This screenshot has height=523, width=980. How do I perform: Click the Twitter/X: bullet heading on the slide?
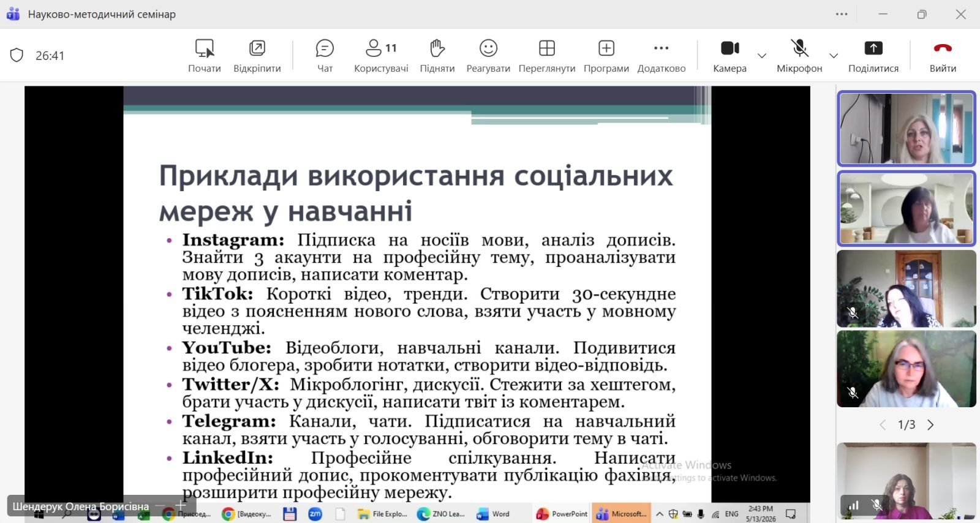230,385
